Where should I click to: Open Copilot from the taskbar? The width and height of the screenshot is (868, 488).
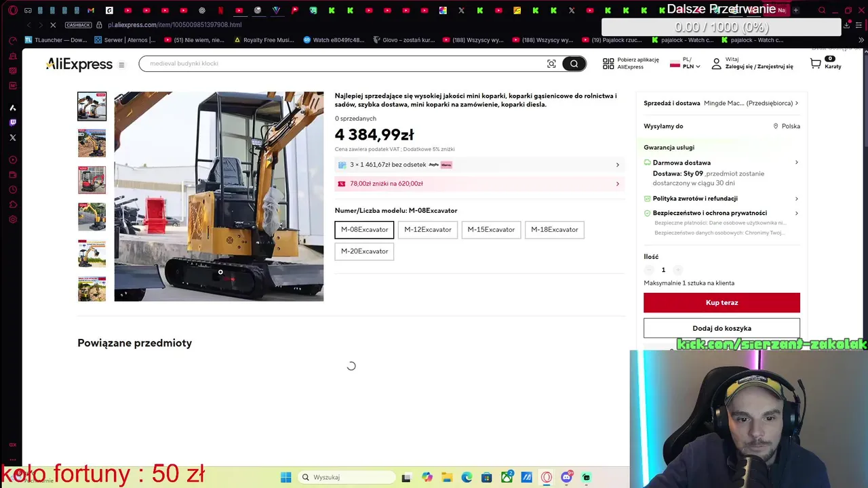pyautogui.click(x=427, y=477)
